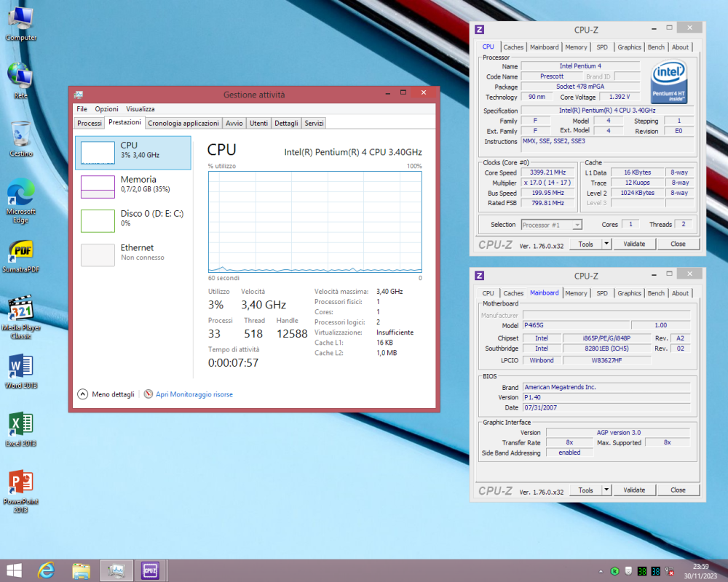
Task: Open the Opzioni menu in Gestione attività
Action: 106,108
